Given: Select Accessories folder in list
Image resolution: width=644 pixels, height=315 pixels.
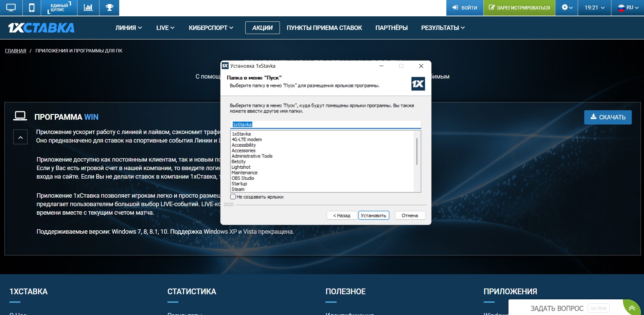Looking at the screenshot, I should 244,150.
